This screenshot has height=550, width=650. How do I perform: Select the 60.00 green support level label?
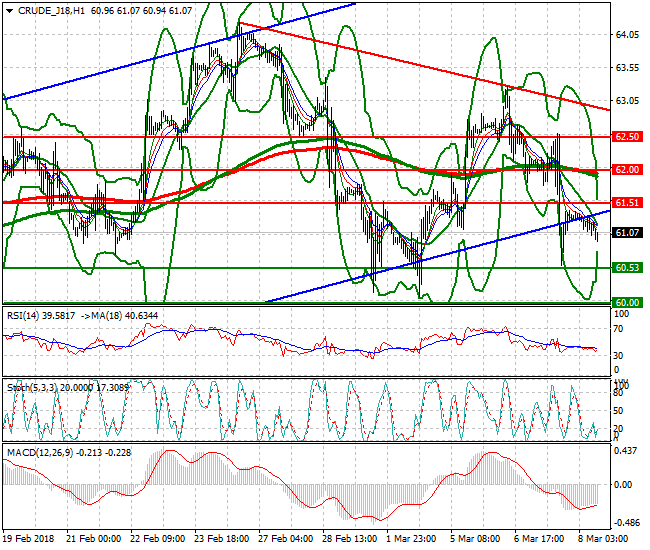click(x=627, y=303)
